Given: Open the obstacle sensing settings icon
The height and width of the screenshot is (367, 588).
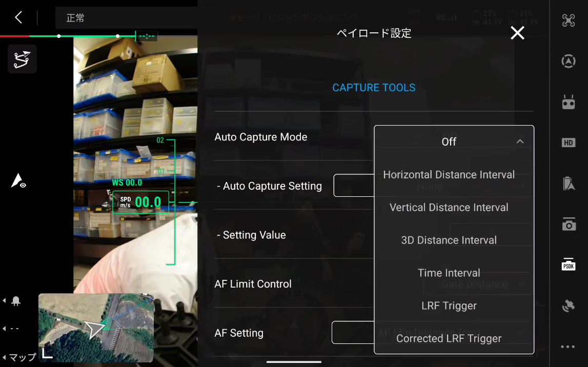Looking at the screenshot, I should (568, 61).
